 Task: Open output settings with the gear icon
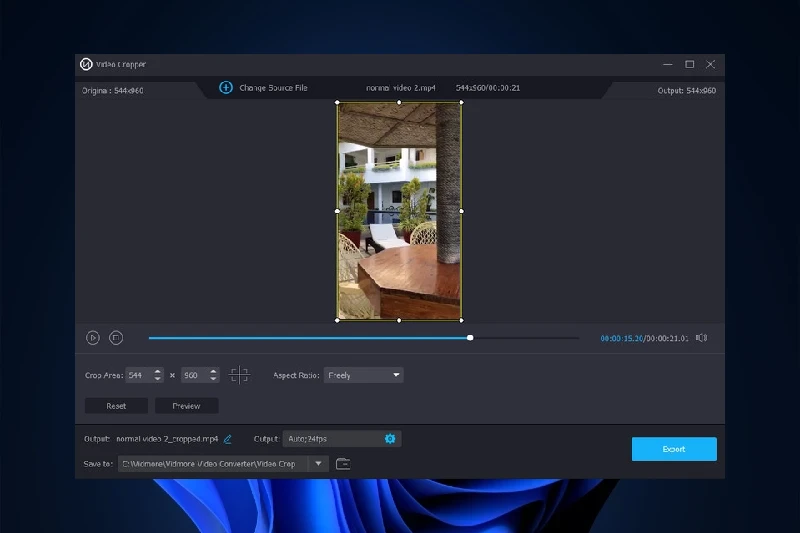[x=390, y=439]
